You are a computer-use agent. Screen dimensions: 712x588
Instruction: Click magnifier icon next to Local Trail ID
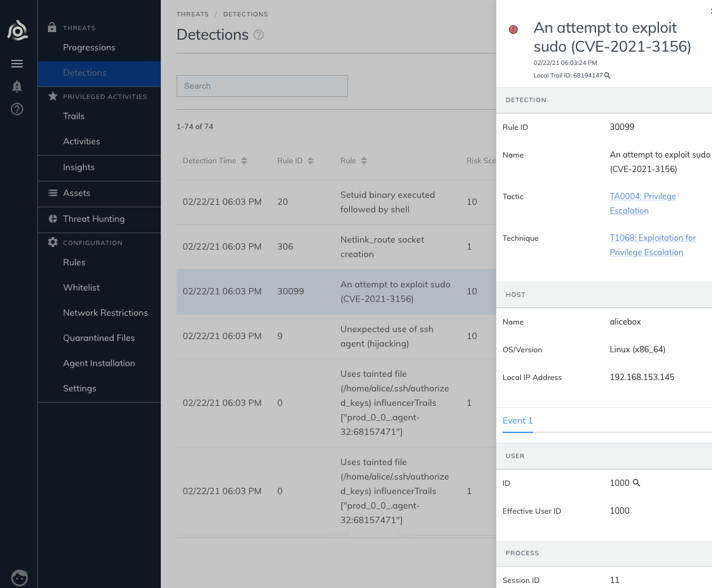pyautogui.click(x=607, y=76)
